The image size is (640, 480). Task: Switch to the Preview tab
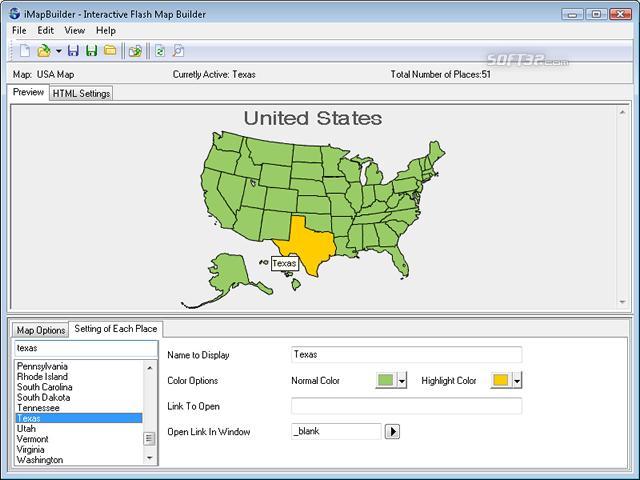28,92
